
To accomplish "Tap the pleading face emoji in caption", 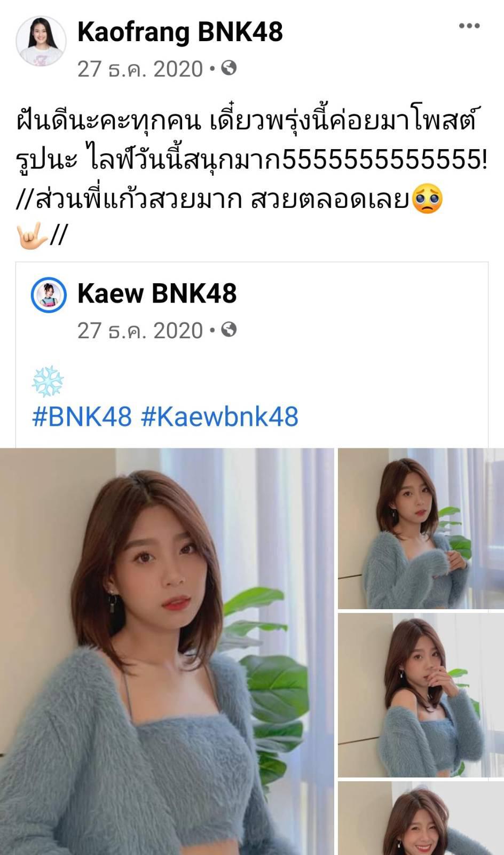I will click(427, 199).
